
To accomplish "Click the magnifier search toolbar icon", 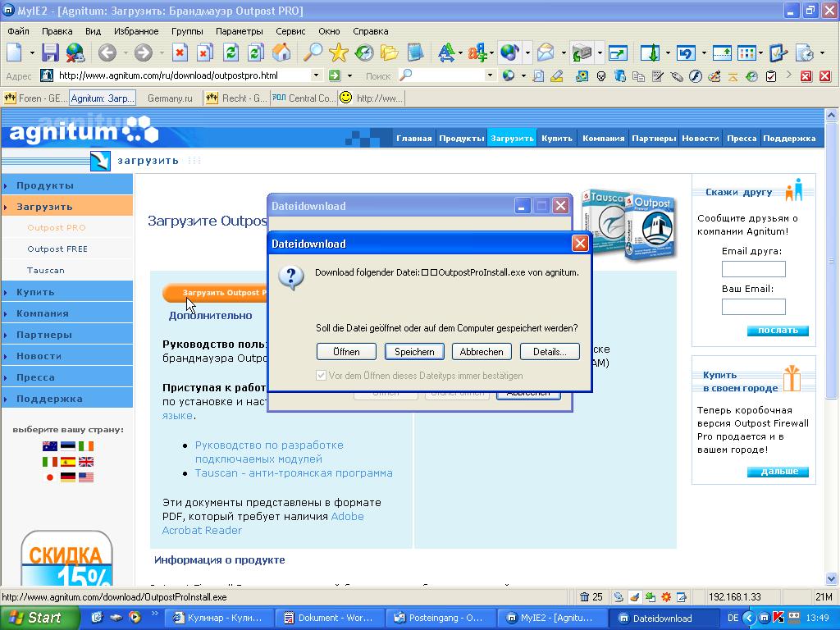I will click(313, 52).
